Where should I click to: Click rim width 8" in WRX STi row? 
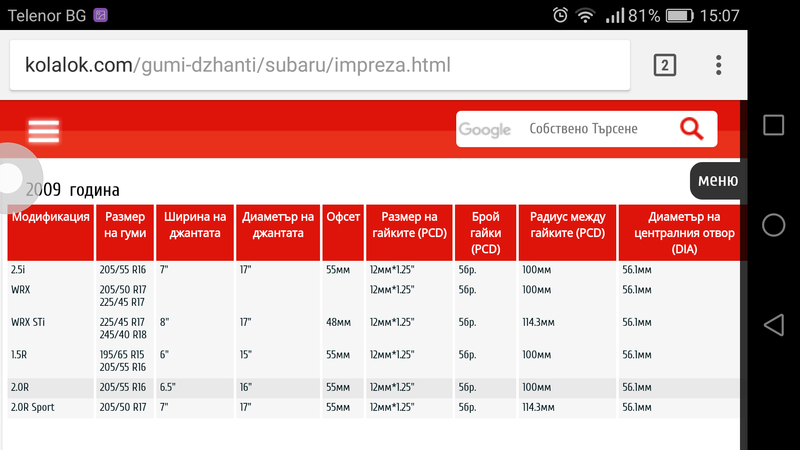(164, 322)
